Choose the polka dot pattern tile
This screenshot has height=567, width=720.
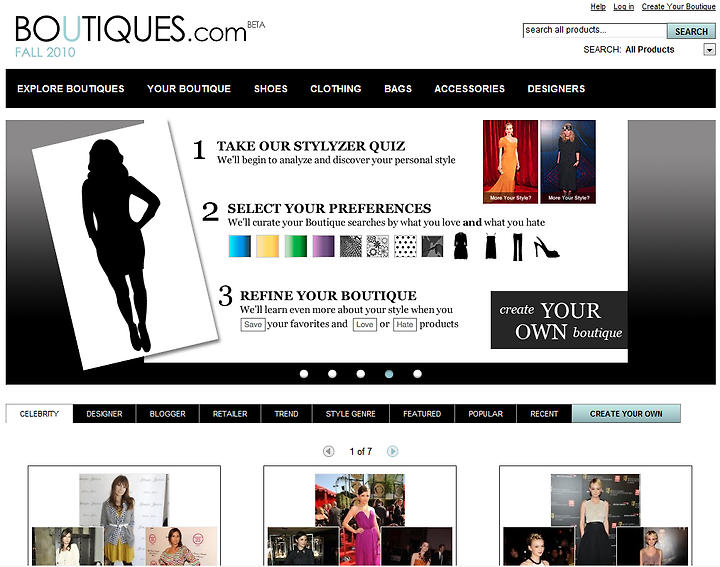point(405,246)
